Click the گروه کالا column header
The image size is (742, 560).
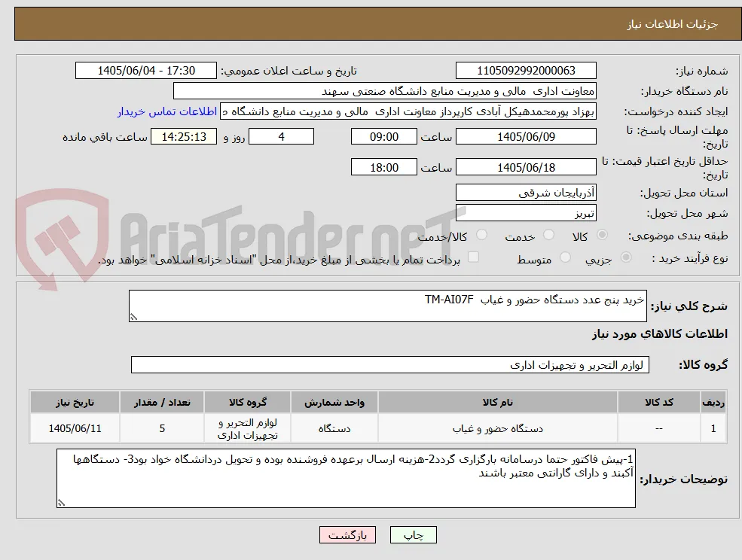(248, 402)
